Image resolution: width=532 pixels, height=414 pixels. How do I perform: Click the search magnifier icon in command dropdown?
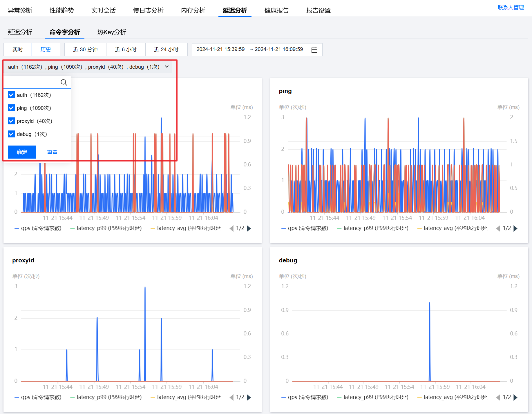[64, 82]
